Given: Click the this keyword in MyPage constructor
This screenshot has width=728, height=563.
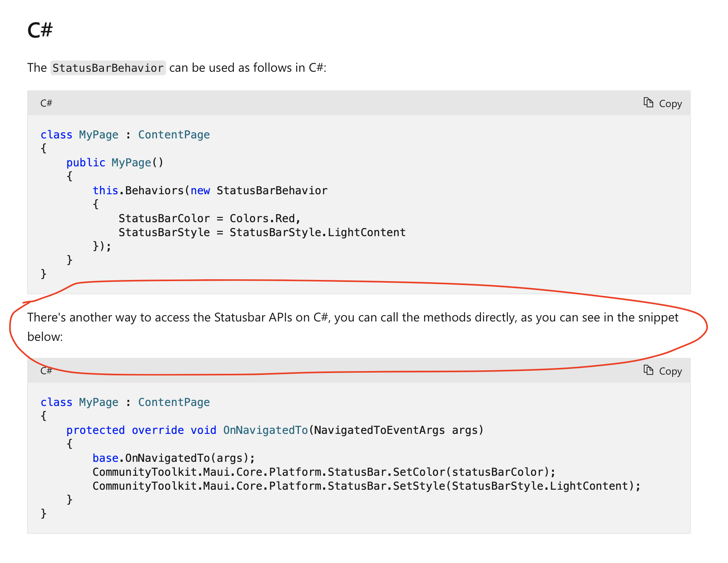Looking at the screenshot, I should tap(105, 190).
